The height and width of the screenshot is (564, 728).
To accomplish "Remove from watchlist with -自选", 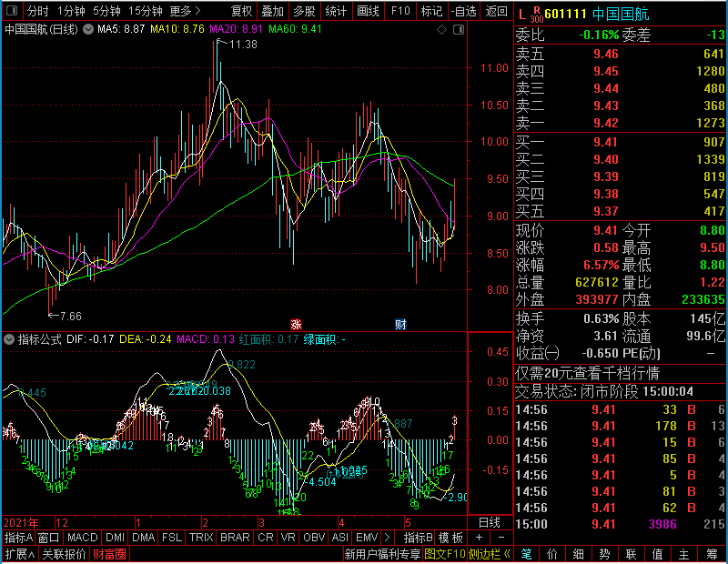I will pos(464,11).
